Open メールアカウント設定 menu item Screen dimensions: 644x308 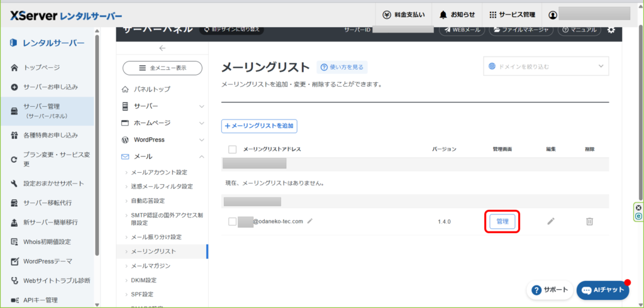[158, 172]
